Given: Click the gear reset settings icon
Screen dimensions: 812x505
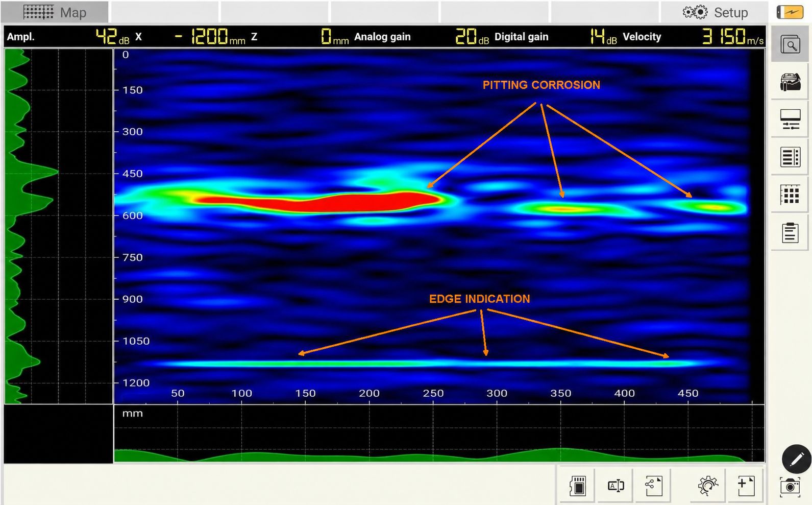Looking at the screenshot, I should 708,486.
